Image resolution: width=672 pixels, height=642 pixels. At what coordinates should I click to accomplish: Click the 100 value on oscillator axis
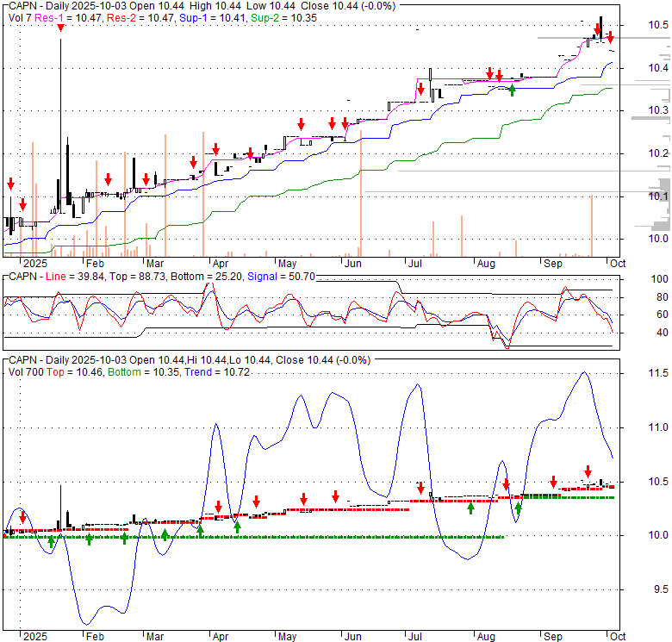coord(658,280)
